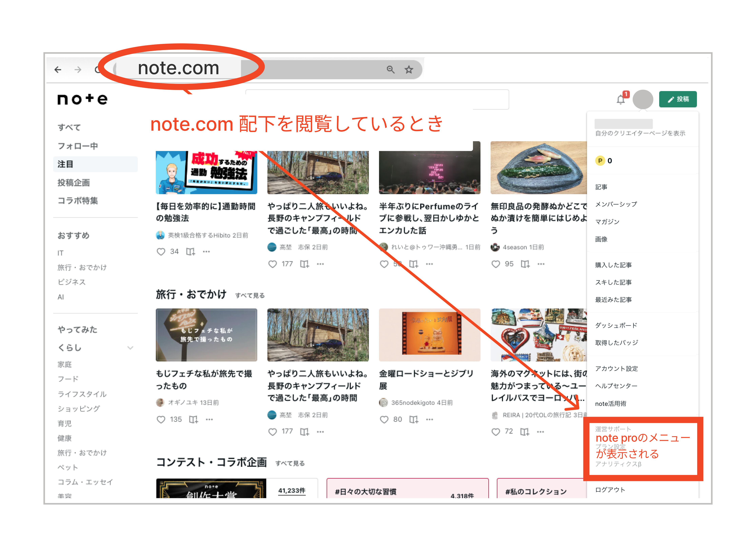Screen dimensions: 756x548
Task: Select すべて in the sidebar
Action: point(69,127)
